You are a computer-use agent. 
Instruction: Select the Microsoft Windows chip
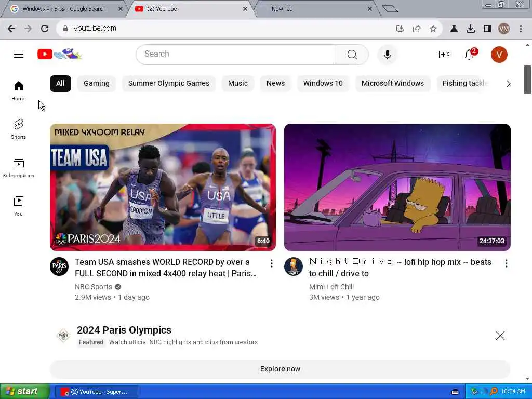[393, 84]
